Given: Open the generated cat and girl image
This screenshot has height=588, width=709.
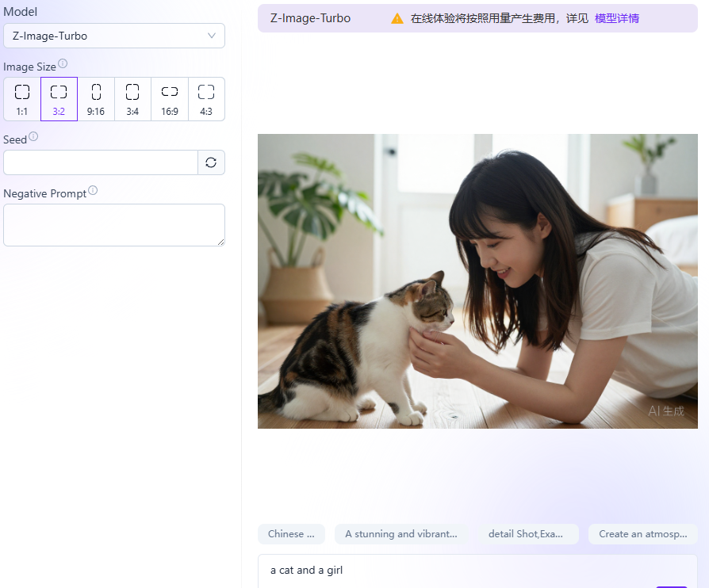Looking at the screenshot, I should click(477, 281).
